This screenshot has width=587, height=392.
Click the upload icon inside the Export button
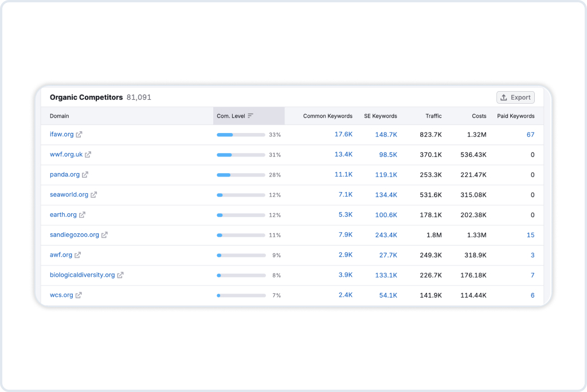tap(504, 97)
